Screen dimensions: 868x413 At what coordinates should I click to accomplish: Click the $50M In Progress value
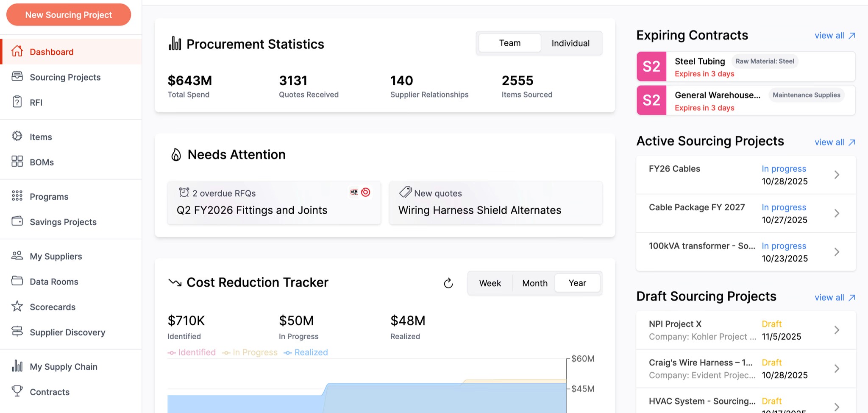[296, 321]
